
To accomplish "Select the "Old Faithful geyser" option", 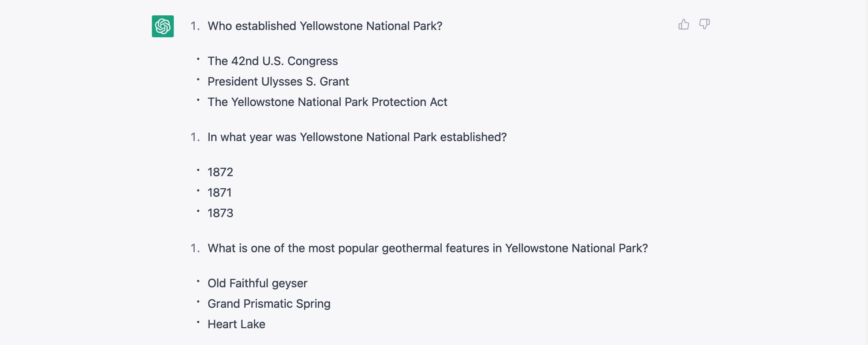I will click(x=257, y=283).
